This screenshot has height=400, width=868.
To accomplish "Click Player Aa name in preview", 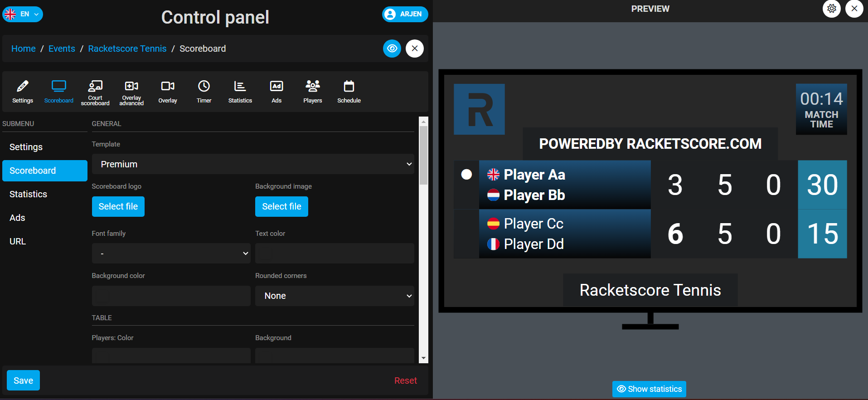I will pyautogui.click(x=534, y=175).
